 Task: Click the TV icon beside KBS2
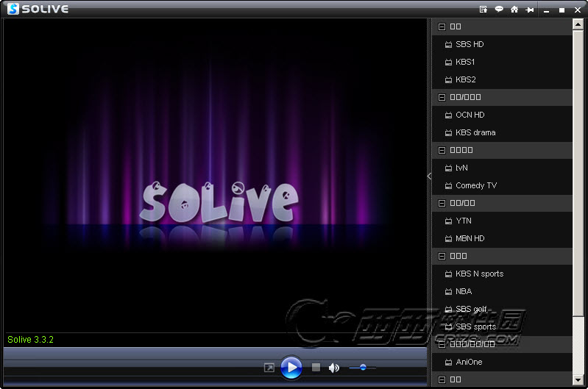[x=448, y=80]
